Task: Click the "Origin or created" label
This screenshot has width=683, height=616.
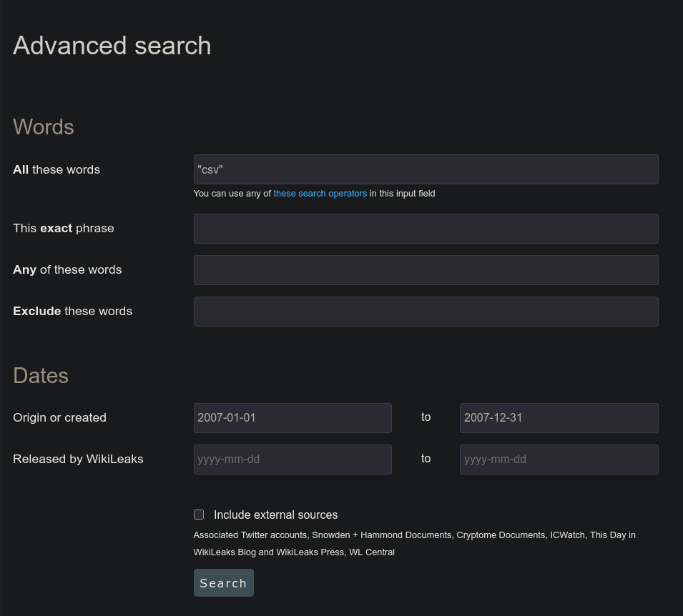Action: (59, 418)
